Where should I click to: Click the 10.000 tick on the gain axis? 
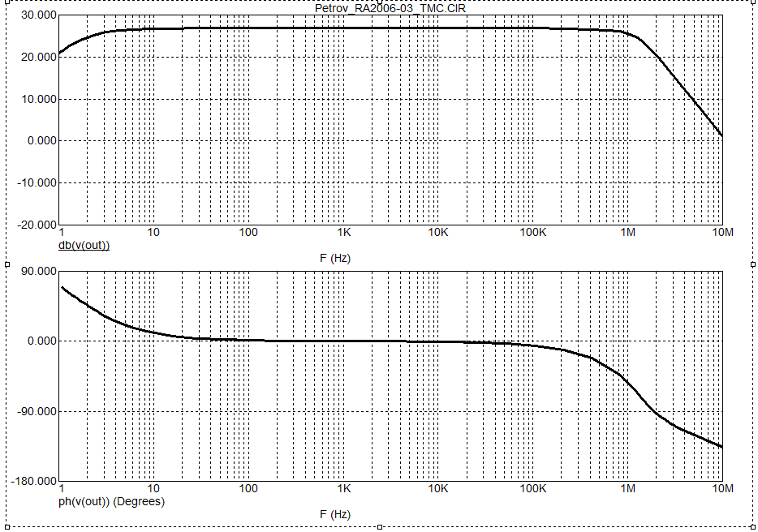[39, 99]
